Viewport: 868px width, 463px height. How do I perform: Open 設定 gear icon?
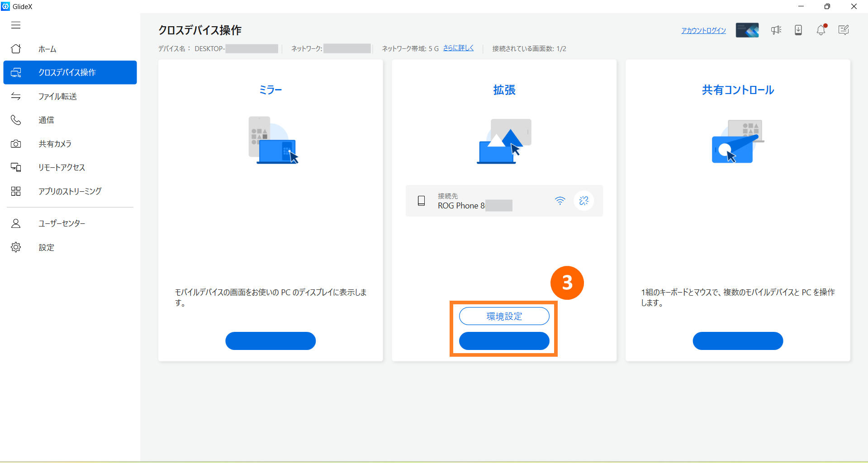(x=16, y=247)
